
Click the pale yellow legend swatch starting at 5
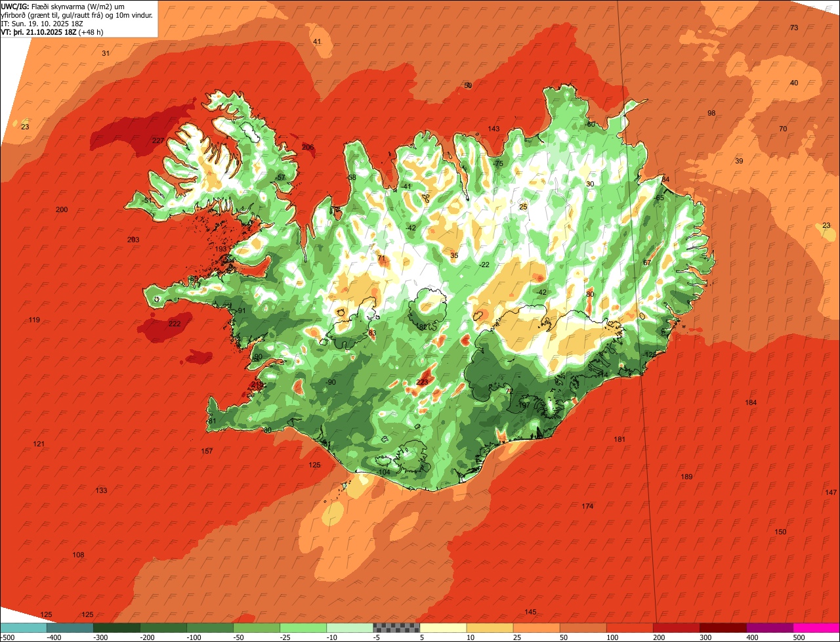(x=443, y=628)
